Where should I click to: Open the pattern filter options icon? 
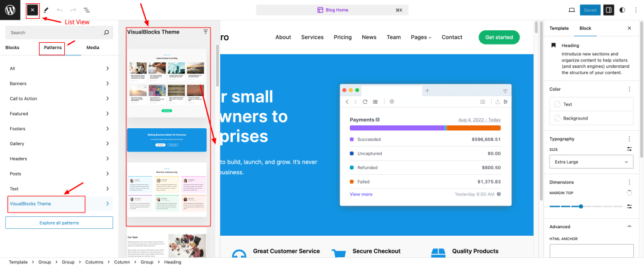pos(206,31)
